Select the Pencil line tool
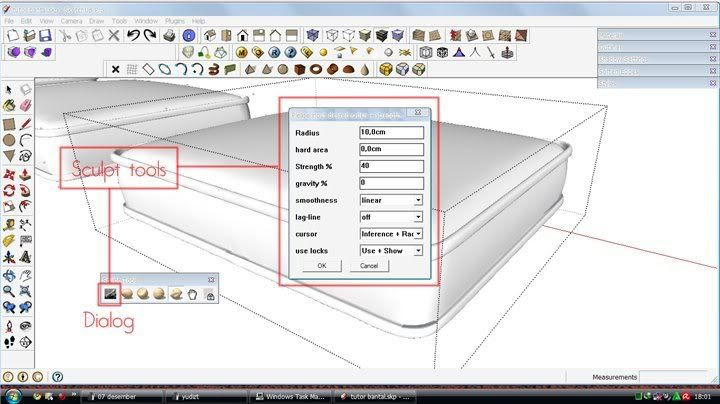 [25, 124]
